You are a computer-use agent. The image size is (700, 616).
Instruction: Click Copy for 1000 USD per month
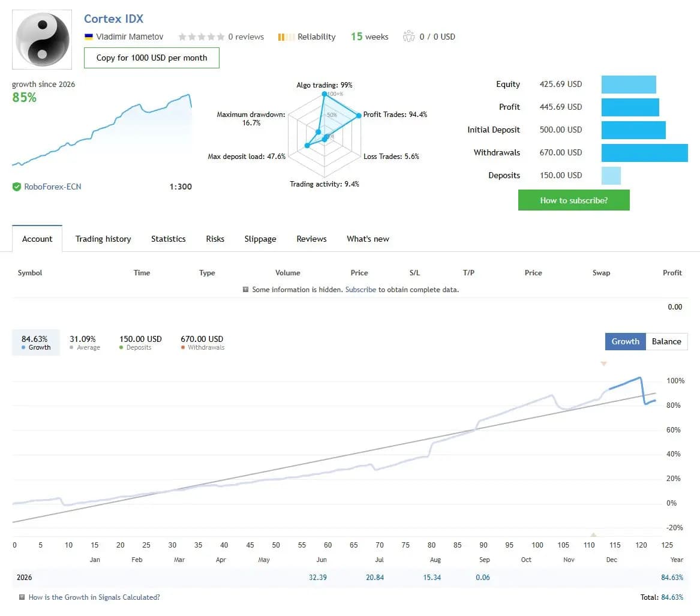[x=151, y=58]
